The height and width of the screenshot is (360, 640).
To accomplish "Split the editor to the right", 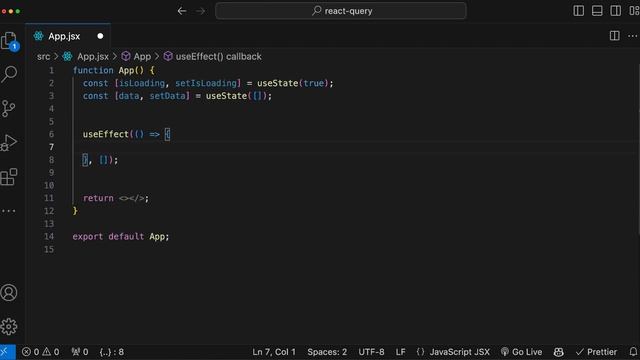I will click(x=614, y=36).
